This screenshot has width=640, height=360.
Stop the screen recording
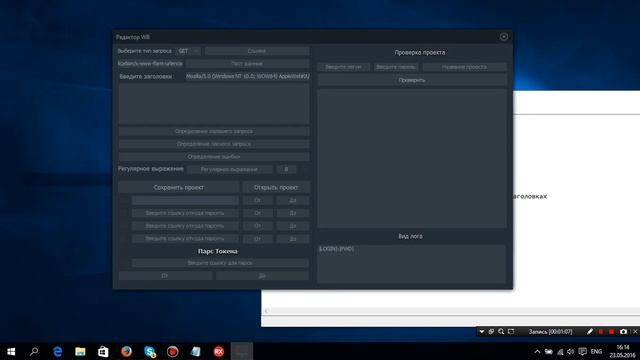tap(611, 332)
